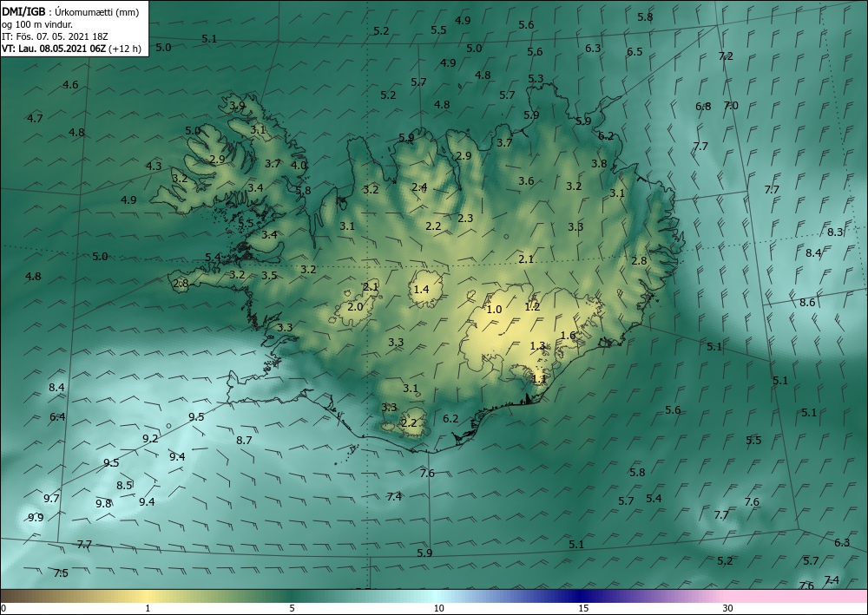
Task: Select the 1.1 value near south coast
Action: click(x=539, y=379)
